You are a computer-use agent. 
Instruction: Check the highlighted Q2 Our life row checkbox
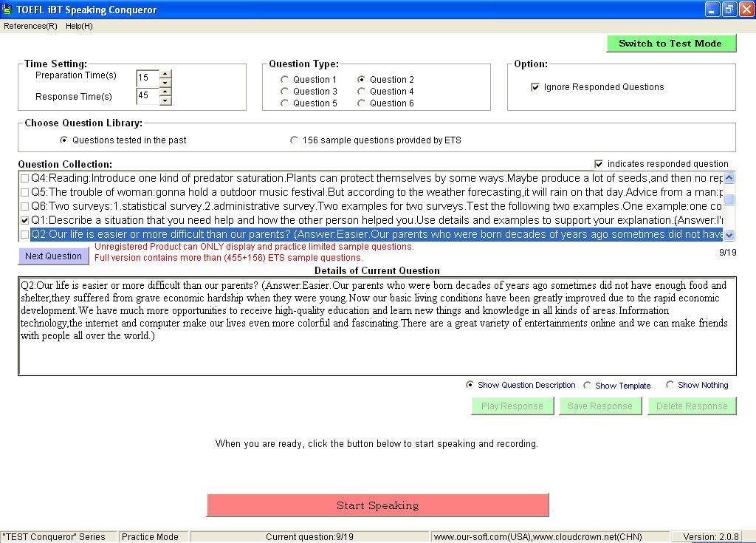pyautogui.click(x=24, y=234)
